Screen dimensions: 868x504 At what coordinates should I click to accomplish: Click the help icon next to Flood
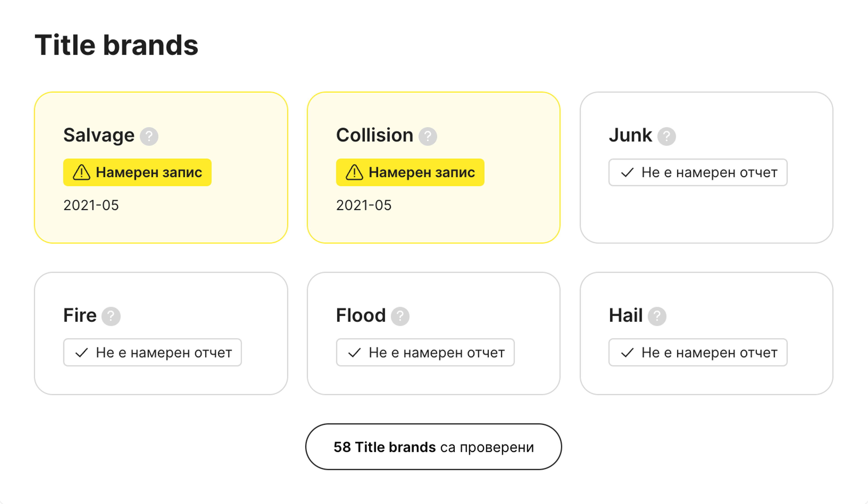click(x=400, y=316)
